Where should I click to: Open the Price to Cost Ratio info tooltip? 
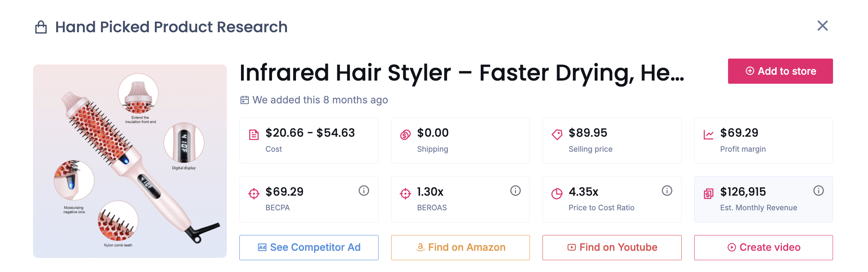click(x=667, y=191)
